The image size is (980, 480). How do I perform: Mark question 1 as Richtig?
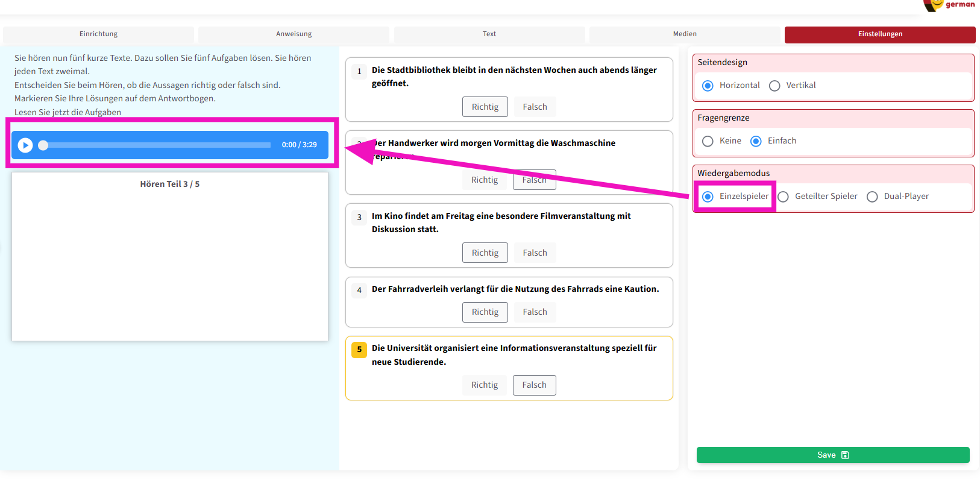pos(485,107)
